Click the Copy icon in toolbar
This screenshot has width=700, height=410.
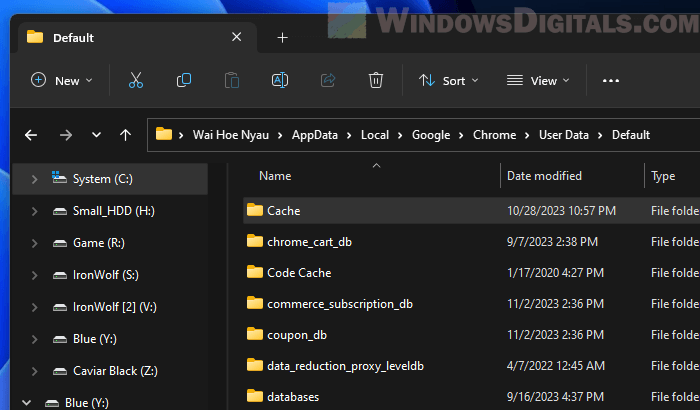(x=184, y=80)
